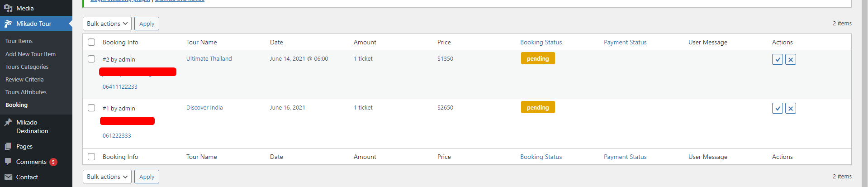Viewport: 868px width, 187px height.
Task: Click the top Apply button
Action: click(x=147, y=24)
